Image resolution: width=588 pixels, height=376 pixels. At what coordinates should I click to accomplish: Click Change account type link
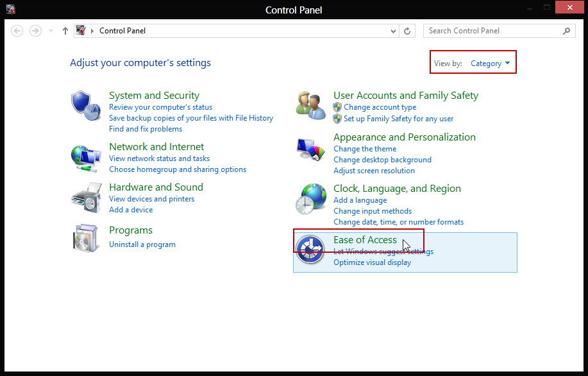point(380,107)
